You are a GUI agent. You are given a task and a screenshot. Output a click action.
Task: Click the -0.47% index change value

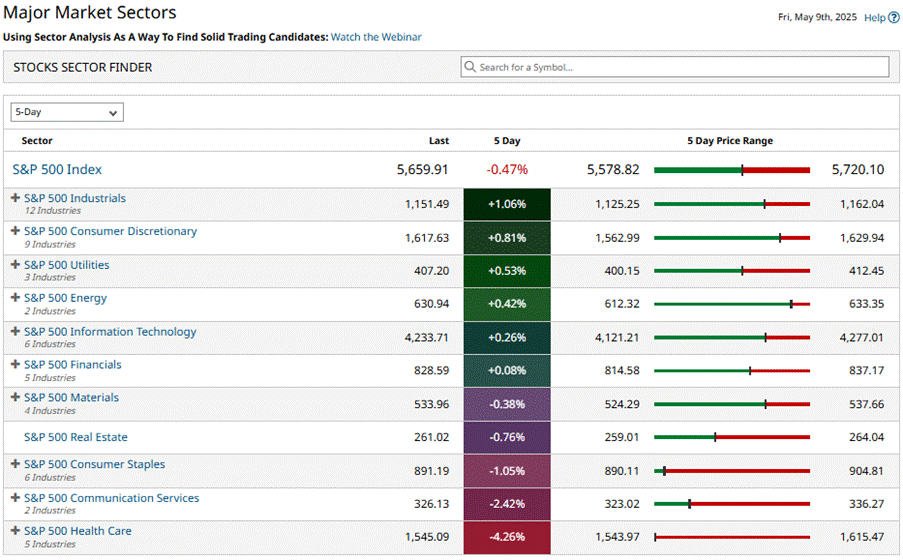[507, 169]
